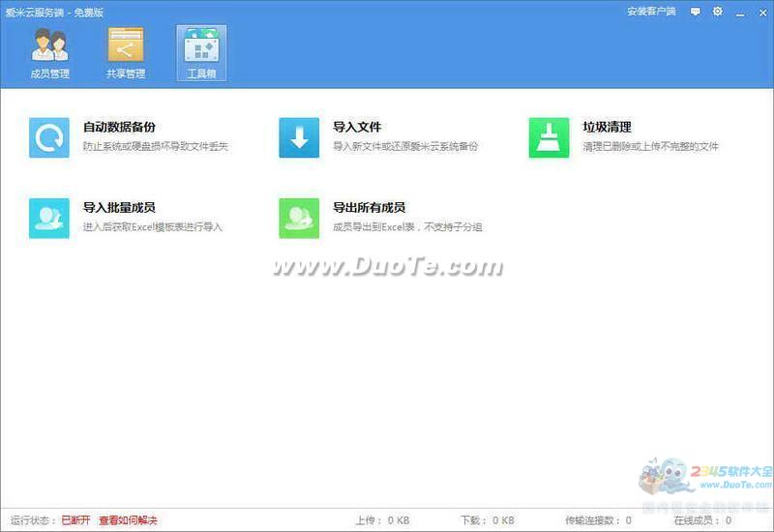774x532 pixels.
Task: Switch to the 共享管理 sharing tab
Action: 126,52
